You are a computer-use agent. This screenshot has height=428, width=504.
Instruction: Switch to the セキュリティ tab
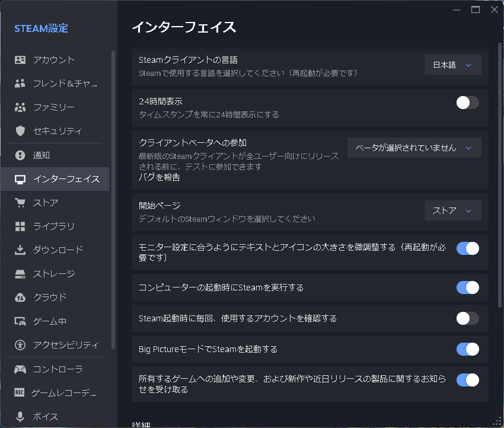55,131
